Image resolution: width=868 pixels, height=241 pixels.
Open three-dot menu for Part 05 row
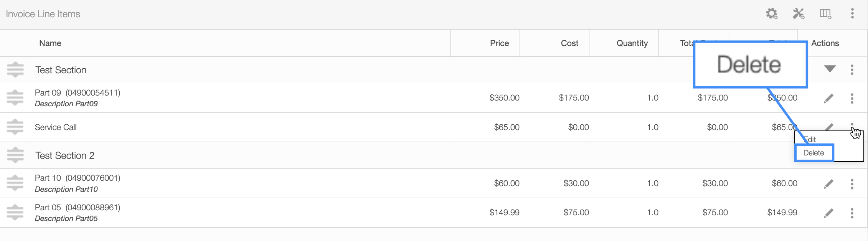852,213
